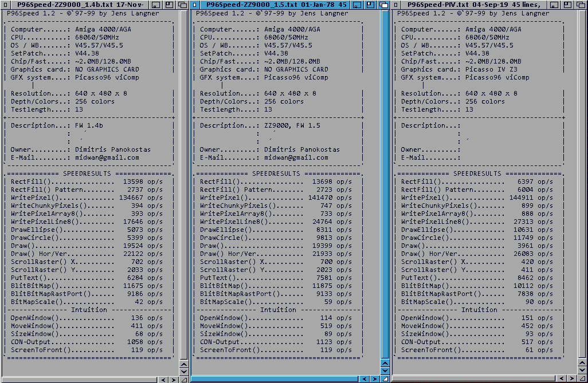Screen dimensions: 588x383
Task: Click horizontal scrollbar of ZZ9000_1.4b window
Action: tap(80, 380)
